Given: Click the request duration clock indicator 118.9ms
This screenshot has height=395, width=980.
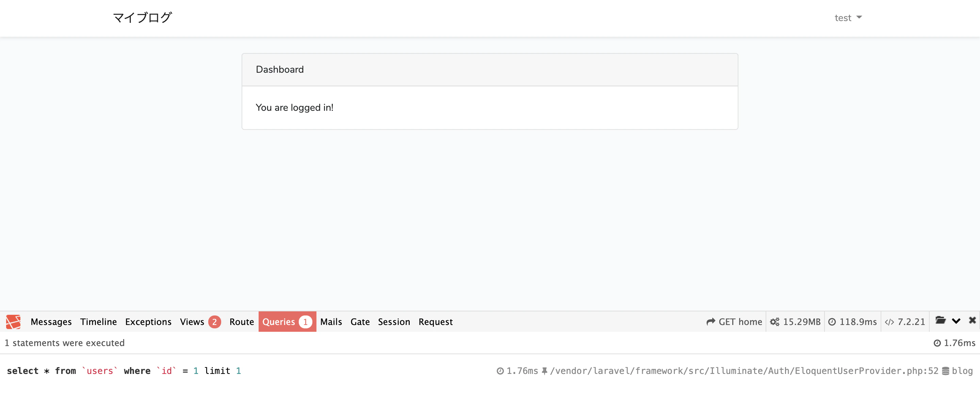Looking at the screenshot, I should tap(852, 322).
